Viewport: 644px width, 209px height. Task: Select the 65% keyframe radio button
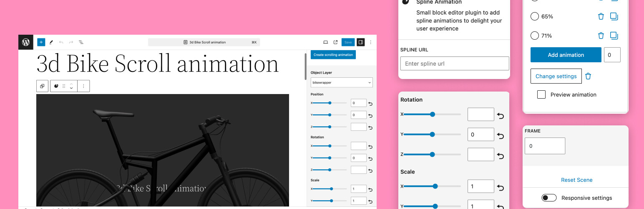(x=534, y=16)
